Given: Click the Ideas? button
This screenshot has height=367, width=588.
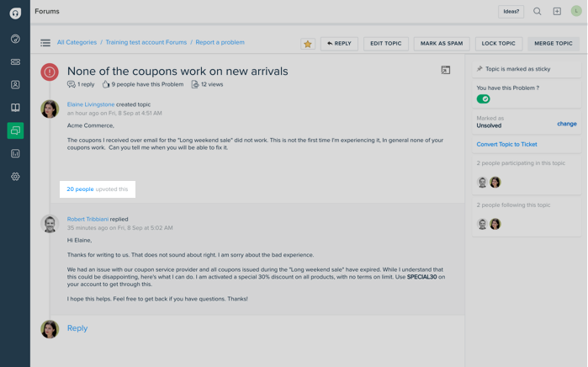Looking at the screenshot, I should [511, 12].
